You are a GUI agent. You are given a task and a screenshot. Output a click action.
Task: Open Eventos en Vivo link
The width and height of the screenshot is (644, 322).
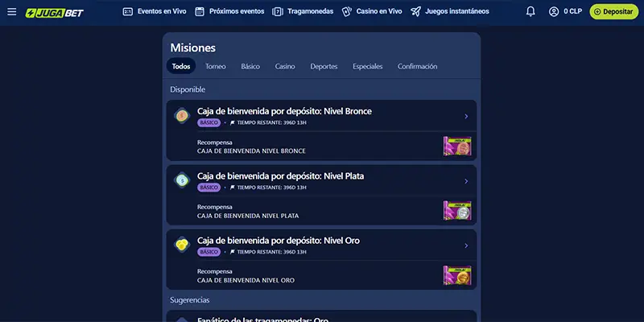coord(162,11)
